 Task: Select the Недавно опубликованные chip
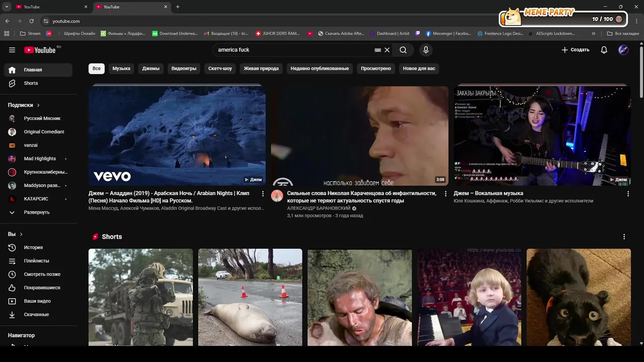(319, 68)
